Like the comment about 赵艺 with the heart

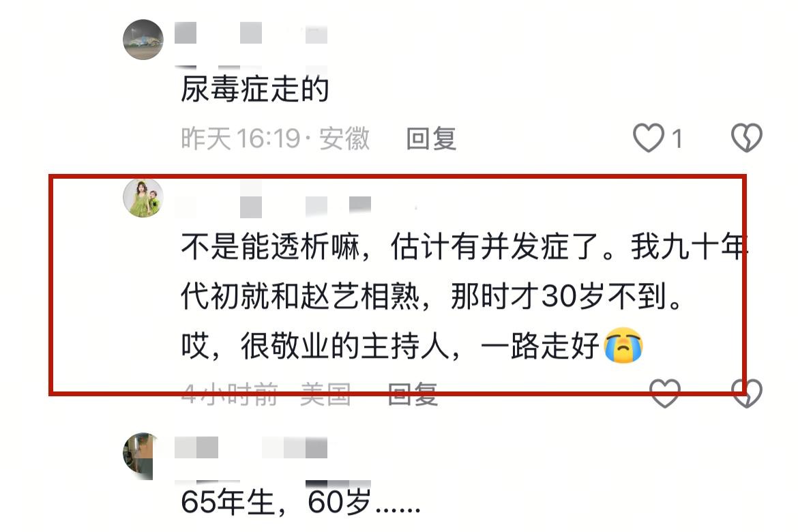(665, 394)
